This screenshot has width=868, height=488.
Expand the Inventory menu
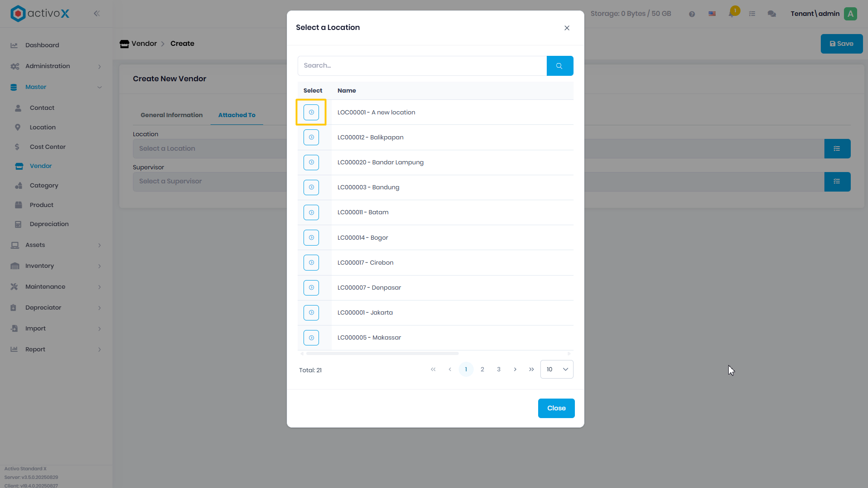click(56, 266)
